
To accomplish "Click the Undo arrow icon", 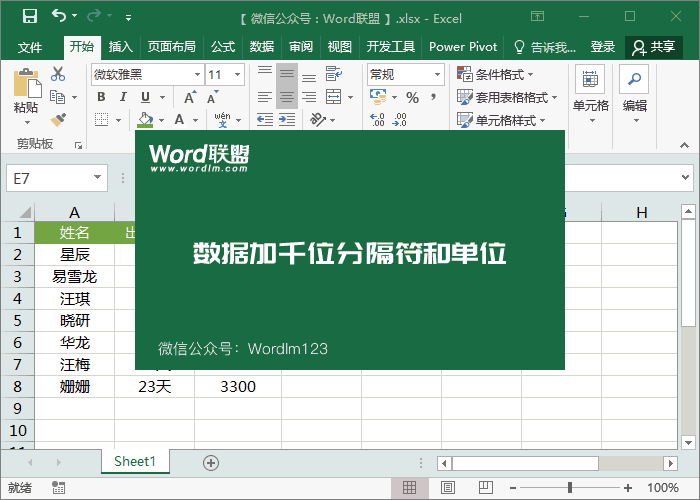I will coord(59,16).
